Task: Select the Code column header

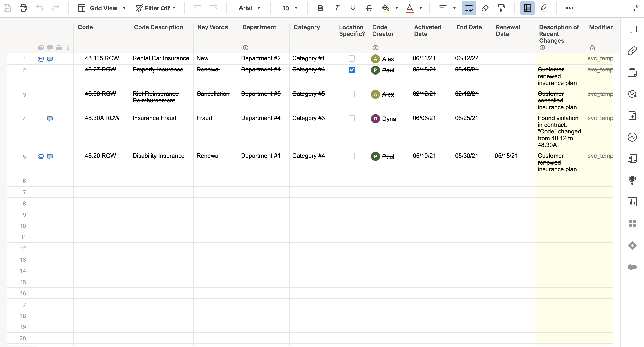Action: (101, 38)
